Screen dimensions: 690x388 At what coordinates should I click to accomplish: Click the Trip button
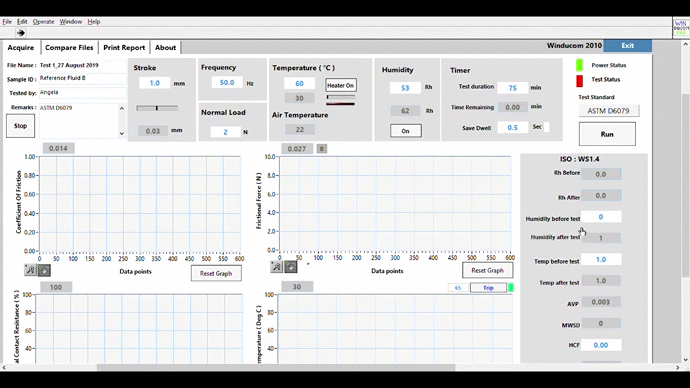point(488,288)
